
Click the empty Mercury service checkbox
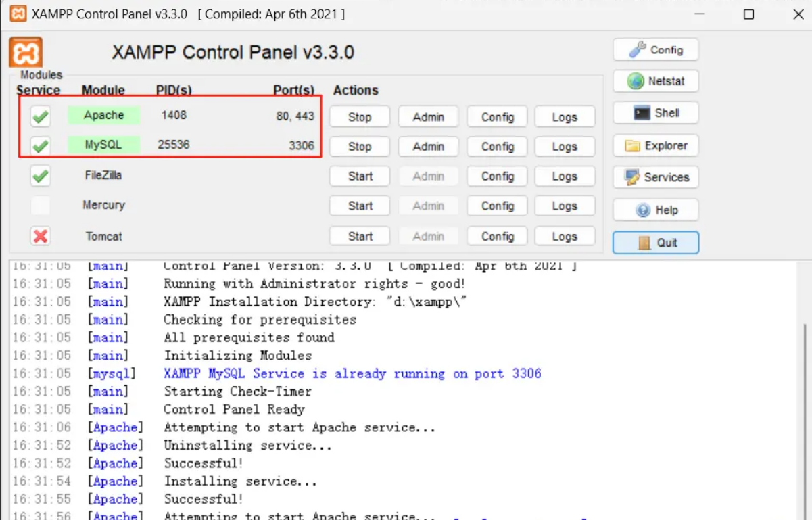click(x=41, y=206)
